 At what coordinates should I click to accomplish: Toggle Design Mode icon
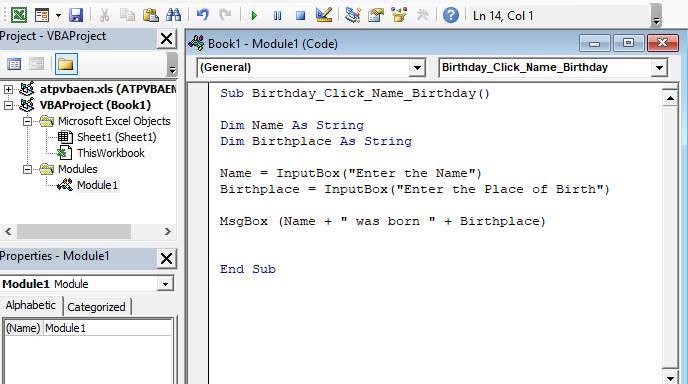coord(324,16)
